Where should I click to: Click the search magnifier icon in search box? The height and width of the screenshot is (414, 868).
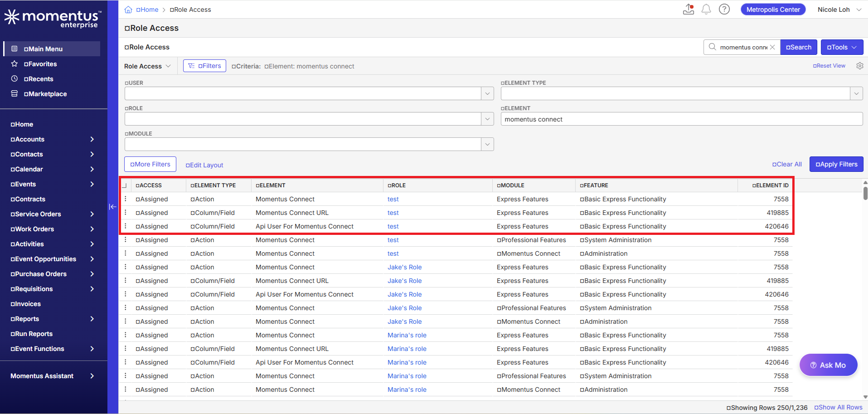coord(713,47)
